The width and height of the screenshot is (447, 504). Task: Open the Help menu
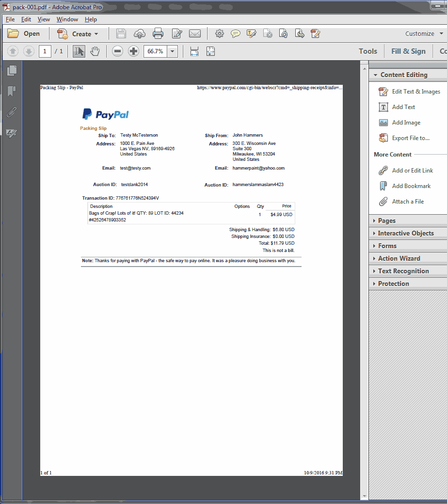(91, 19)
